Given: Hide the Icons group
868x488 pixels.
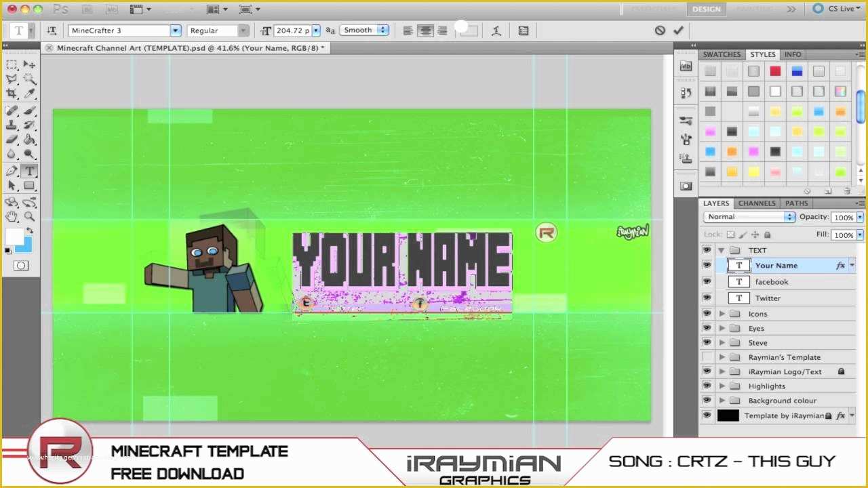Looking at the screenshot, I should [707, 314].
